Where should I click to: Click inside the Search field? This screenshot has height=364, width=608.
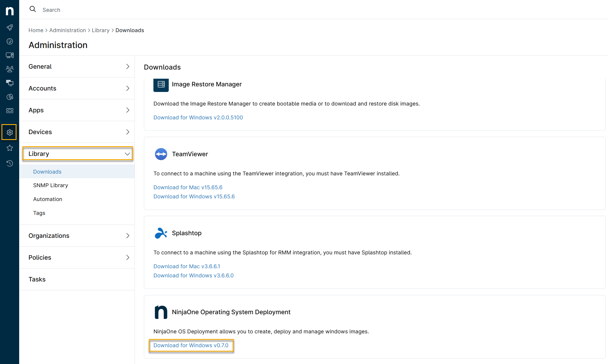(89, 9)
